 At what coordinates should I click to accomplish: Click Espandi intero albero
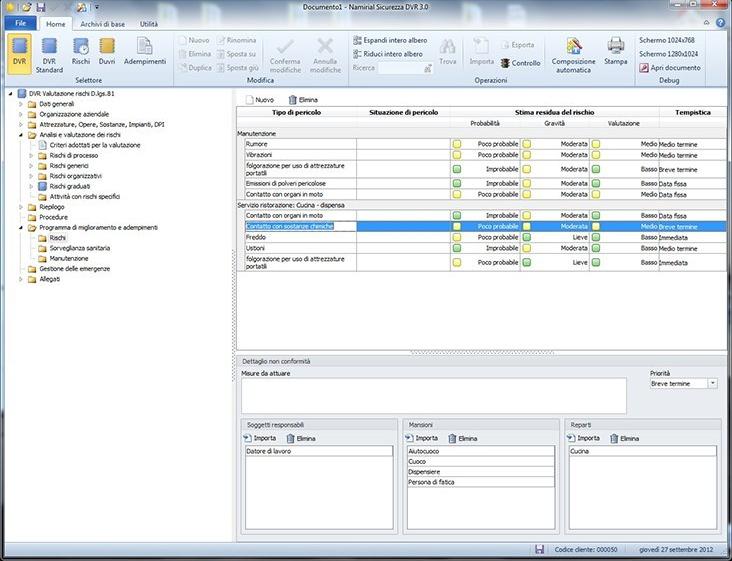392,40
